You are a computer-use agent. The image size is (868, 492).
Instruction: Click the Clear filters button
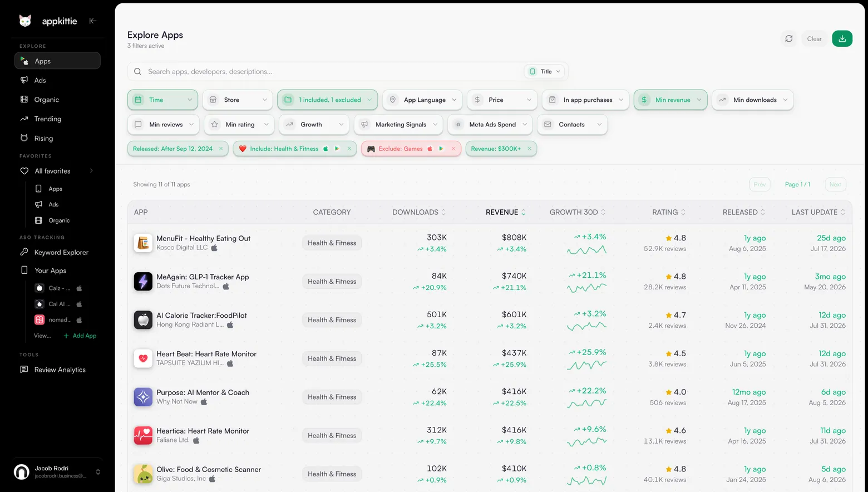pos(814,38)
